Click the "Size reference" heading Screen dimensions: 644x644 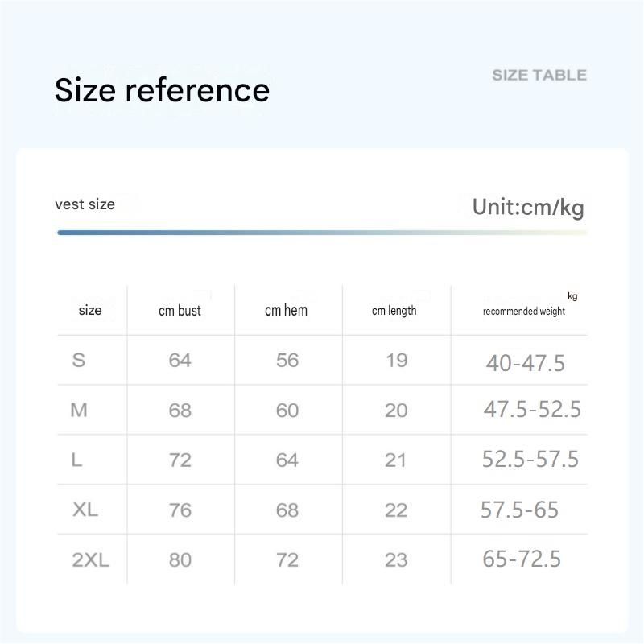click(162, 90)
